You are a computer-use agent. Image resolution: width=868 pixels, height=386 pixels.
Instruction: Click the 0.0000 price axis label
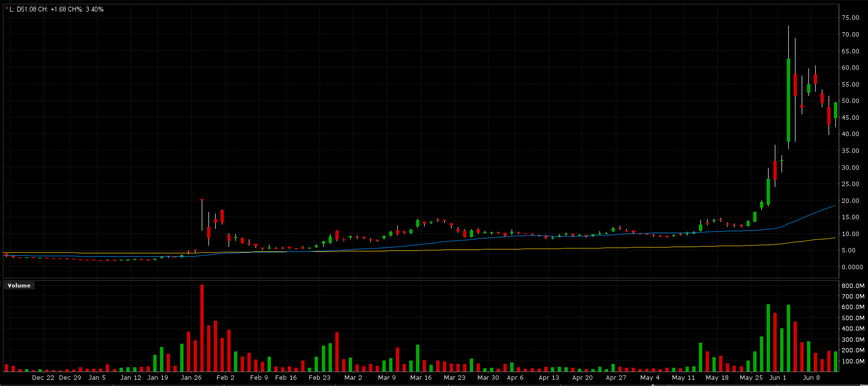click(x=852, y=267)
